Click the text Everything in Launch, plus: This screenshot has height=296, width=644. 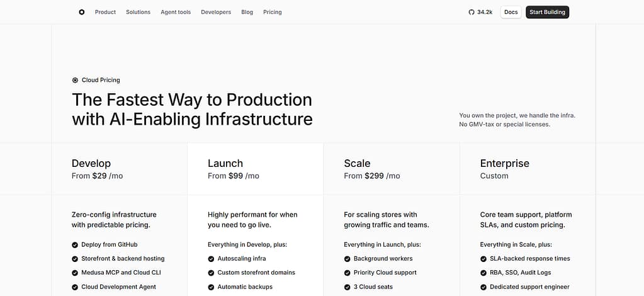tap(382, 244)
